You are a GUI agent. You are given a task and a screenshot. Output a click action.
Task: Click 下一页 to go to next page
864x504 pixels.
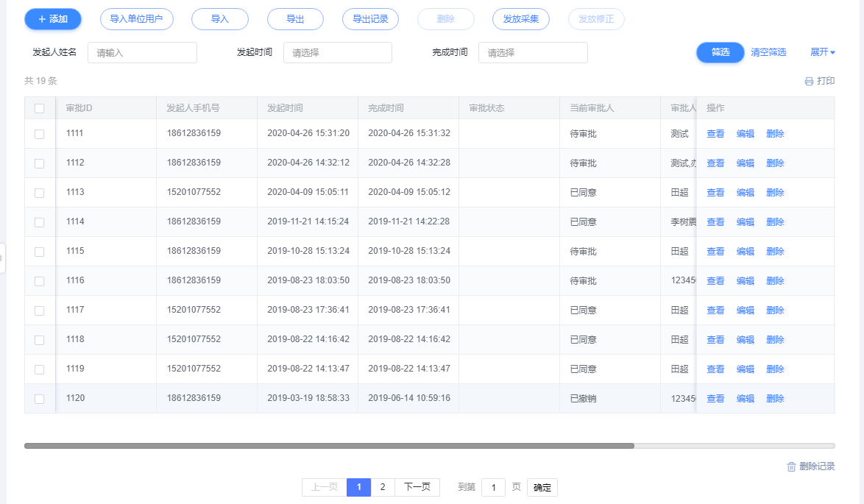(417, 487)
